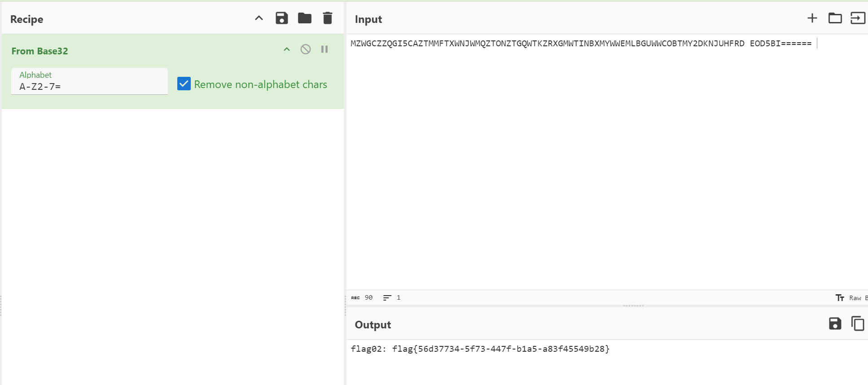The width and height of the screenshot is (868, 385).
Task: Disable the From Base32 operation
Action: 305,49
